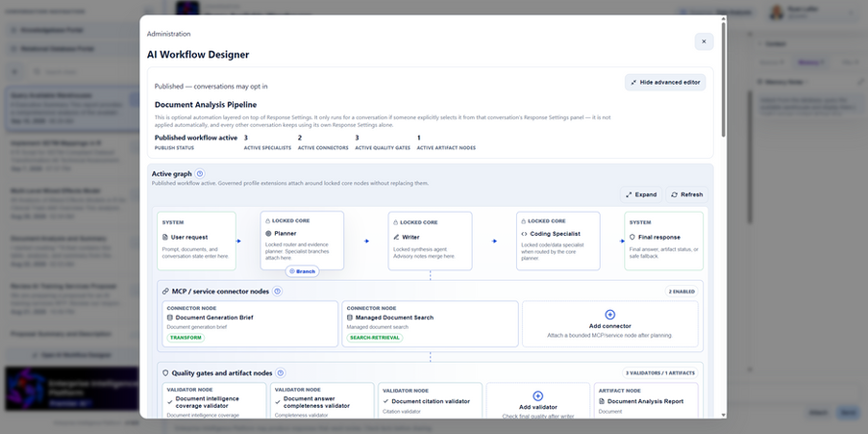Click Published workflow active status
This screenshot has width=868, height=434.
tap(196, 138)
